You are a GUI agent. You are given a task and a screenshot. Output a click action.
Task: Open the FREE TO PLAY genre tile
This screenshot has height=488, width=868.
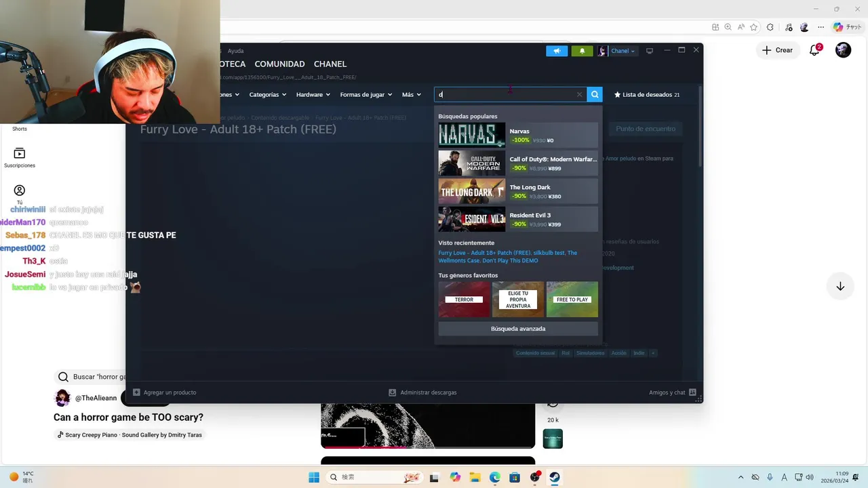point(572,300)
